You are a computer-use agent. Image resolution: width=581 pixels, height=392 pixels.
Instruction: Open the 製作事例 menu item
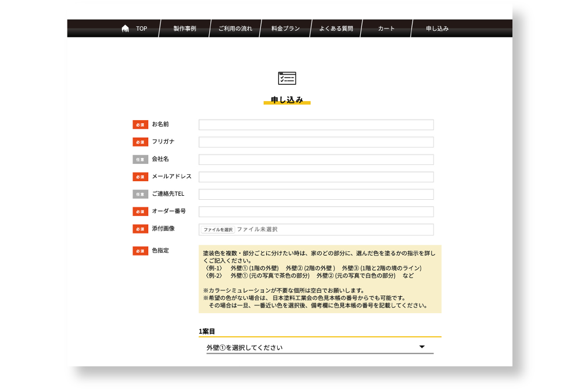(185, 28)
